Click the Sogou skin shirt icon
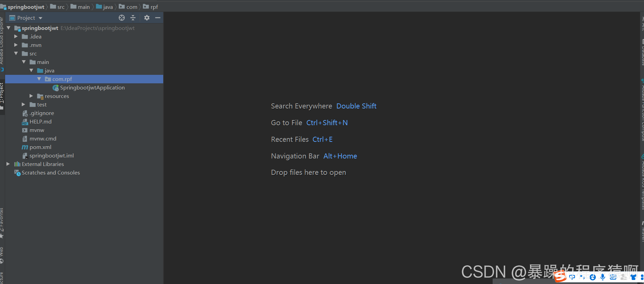Viewport: 644px width, 284px height. click(633, 277)
